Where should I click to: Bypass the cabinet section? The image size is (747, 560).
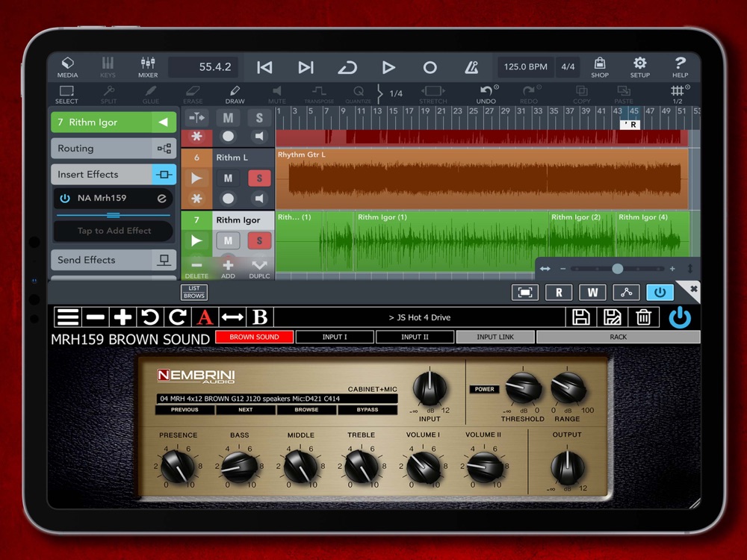[368, 409]
